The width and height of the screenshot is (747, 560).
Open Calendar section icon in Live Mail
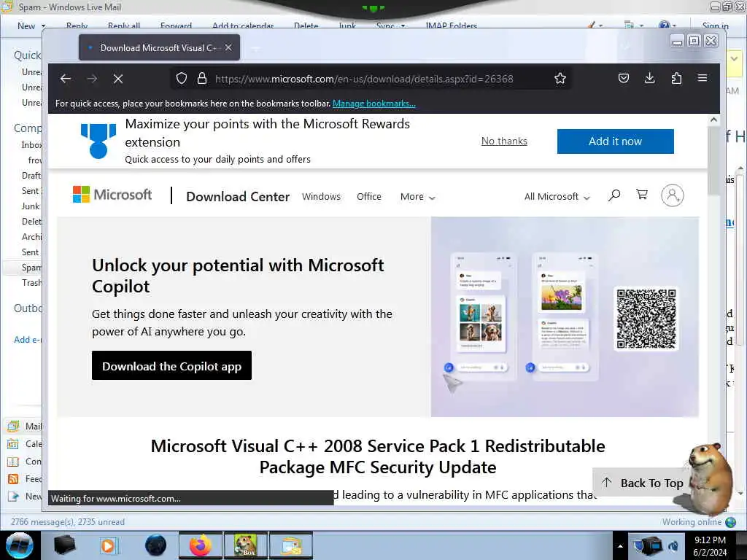coord(13,444)
